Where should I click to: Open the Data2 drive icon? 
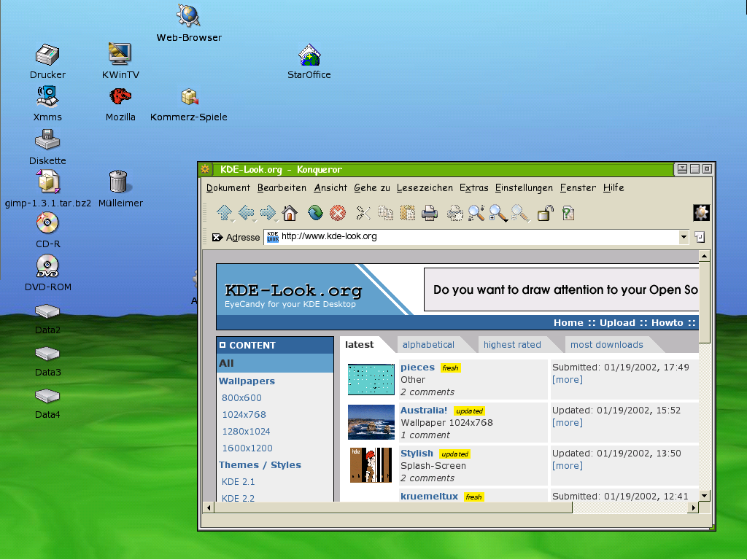(47, 318)
